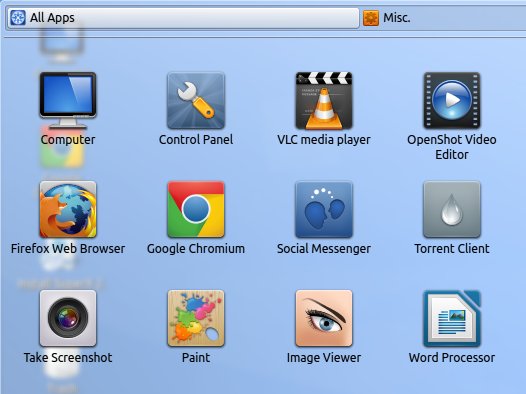Viewport: 526px width, 394px height.
Task: Click the "Torrent Client" label
Action: 452,248
